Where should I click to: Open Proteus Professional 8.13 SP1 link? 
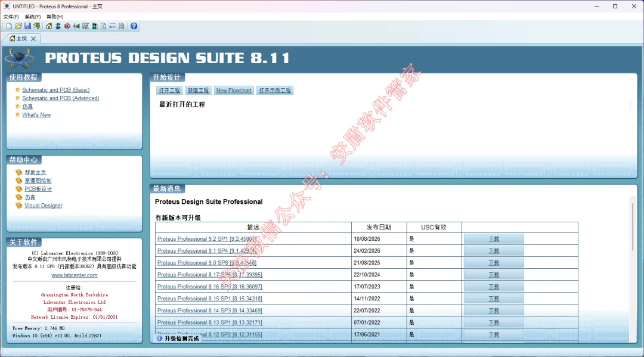209,322
